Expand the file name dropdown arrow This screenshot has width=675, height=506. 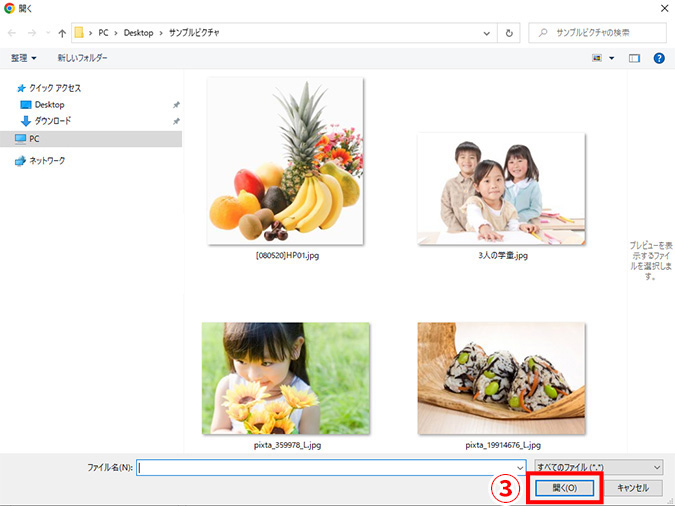click(520, 467)
